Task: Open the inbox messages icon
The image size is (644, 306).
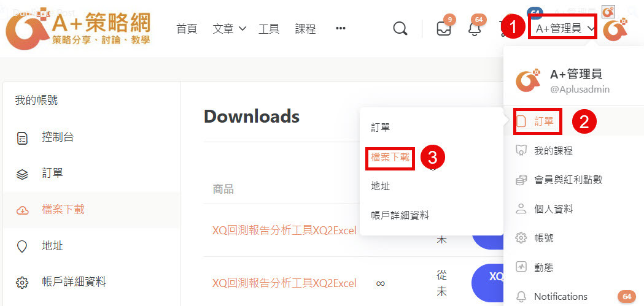Action: [x=444, y=29]
